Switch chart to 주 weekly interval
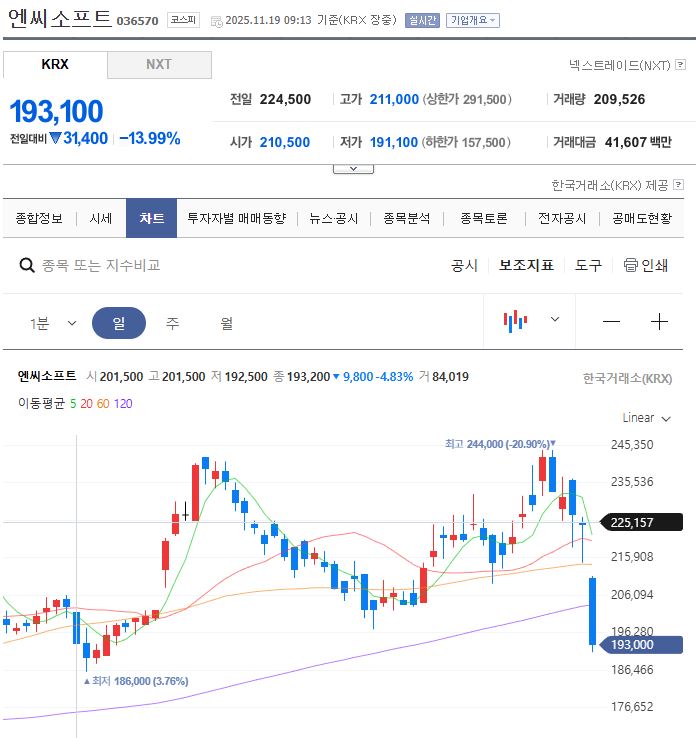This screenshot has height=738, width=696. click(x=173, y=323)
